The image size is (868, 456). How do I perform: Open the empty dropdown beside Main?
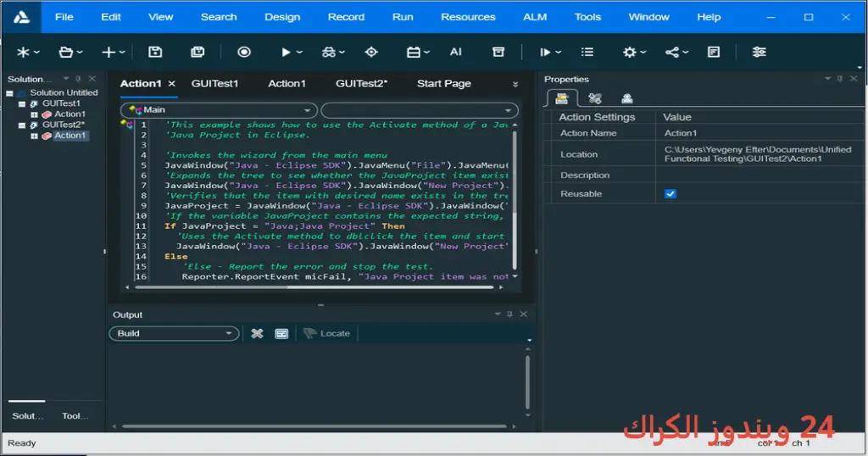(420, 110)
